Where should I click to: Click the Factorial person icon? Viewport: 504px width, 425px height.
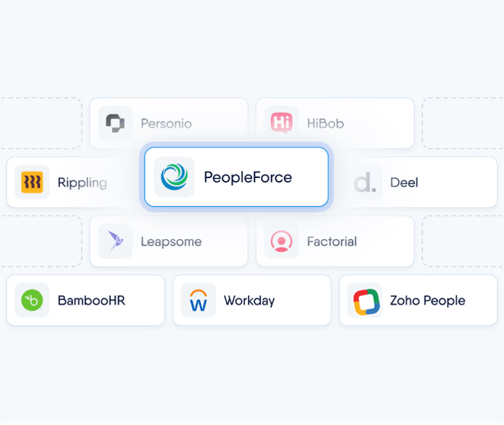point(281,242)
